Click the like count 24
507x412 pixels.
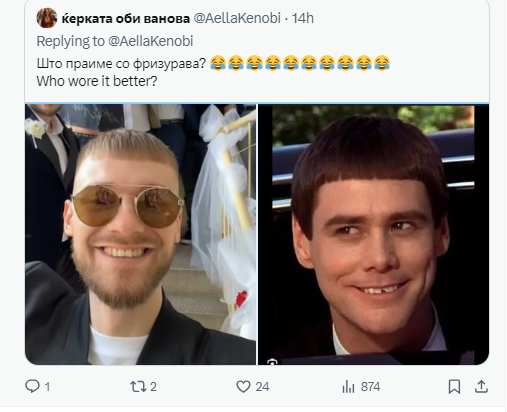262,387
